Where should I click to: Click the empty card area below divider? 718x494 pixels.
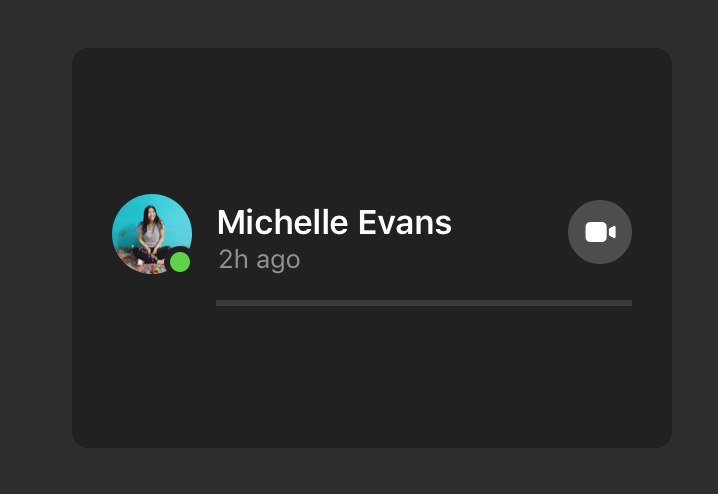[372, 375]
